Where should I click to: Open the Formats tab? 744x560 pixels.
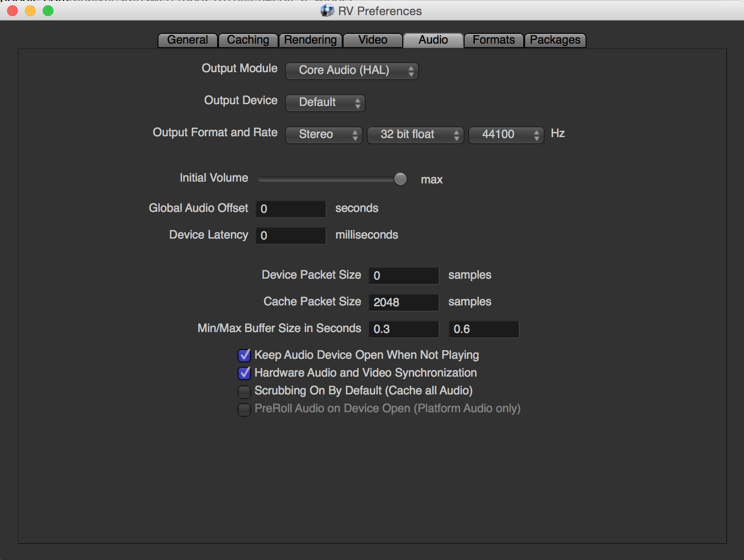(x=493, y=40)
